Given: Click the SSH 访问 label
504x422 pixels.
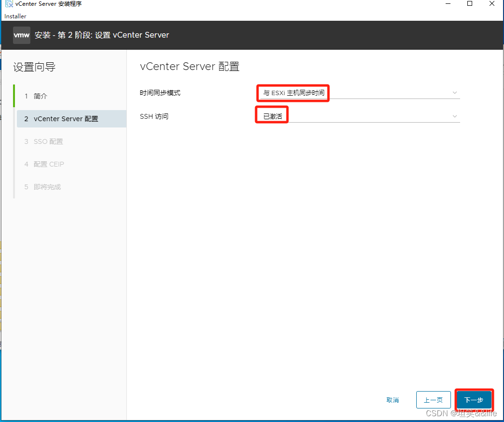Looking at the screenshot, I should point(154,116).
